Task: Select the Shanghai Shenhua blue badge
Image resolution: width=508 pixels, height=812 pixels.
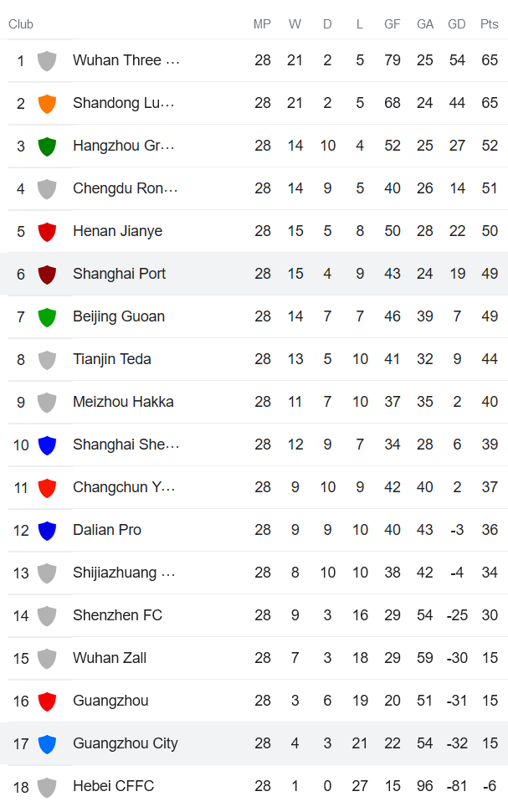Action: 47,445
